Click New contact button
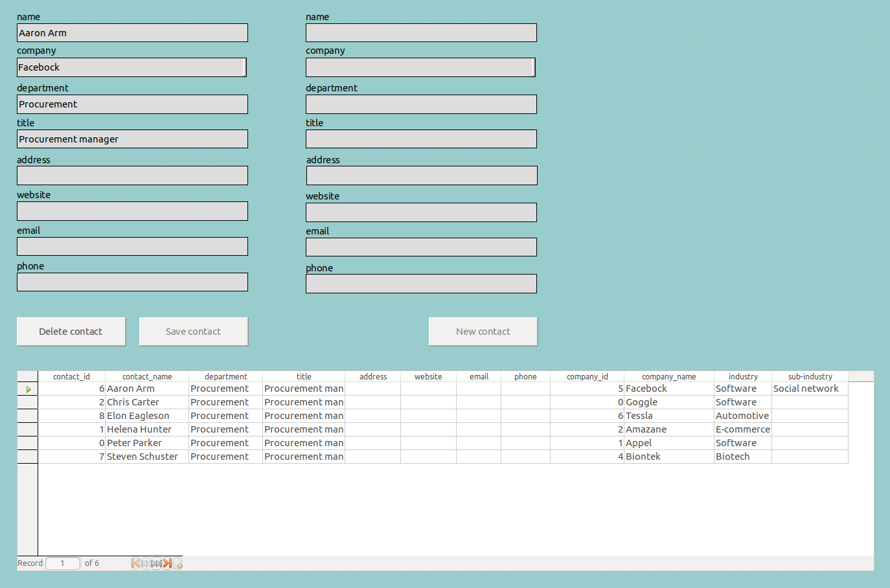890x588 pixels. click(x=483, y=332)
